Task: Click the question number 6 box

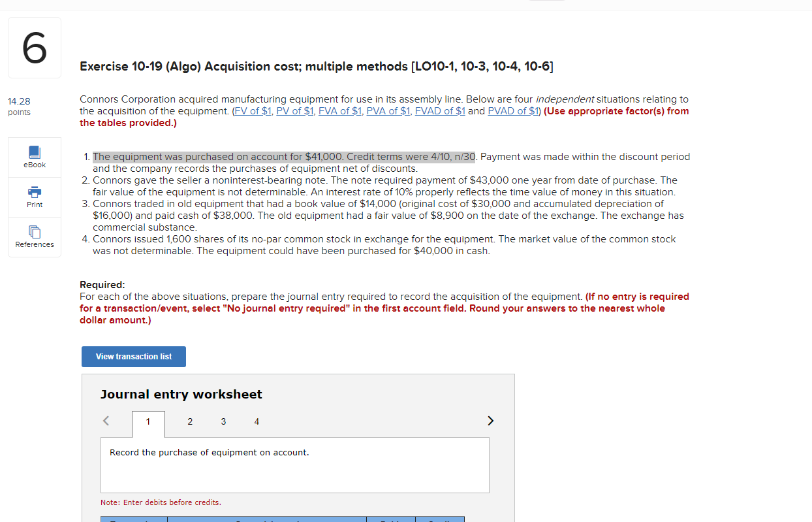Action: pos(34,46)
